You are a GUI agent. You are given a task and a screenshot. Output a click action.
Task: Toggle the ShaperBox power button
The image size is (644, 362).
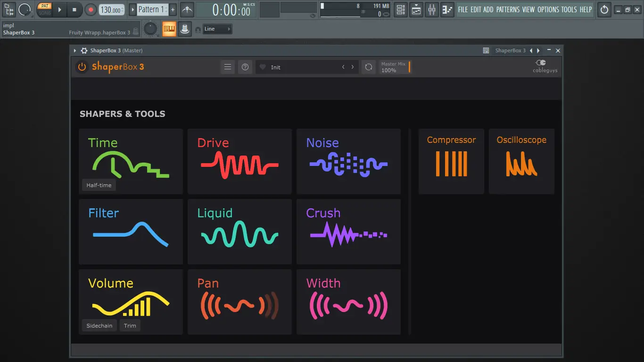pyautogui.click(x=82, y=67)
